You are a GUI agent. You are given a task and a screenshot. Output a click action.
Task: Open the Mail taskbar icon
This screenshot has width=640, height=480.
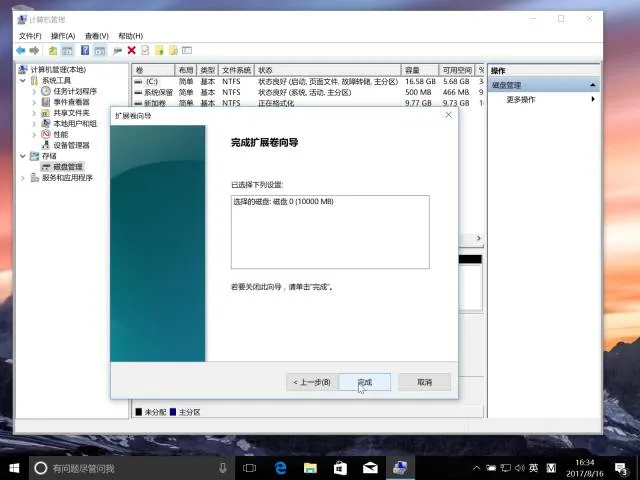[370, 468]
